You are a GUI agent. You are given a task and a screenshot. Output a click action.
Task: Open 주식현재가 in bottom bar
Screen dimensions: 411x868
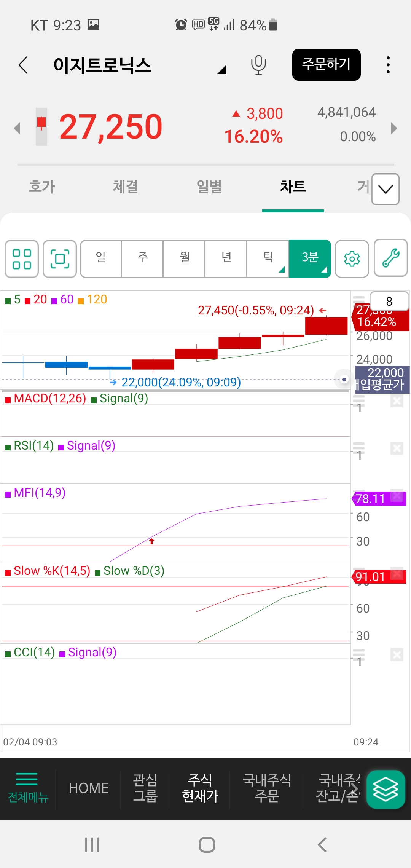(x=200, y=788)
